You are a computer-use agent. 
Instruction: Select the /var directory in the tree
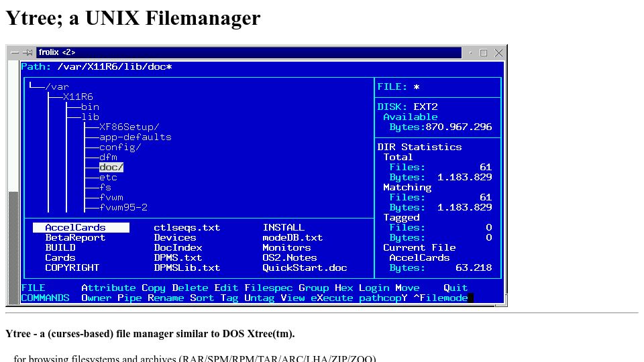point(57,86)
